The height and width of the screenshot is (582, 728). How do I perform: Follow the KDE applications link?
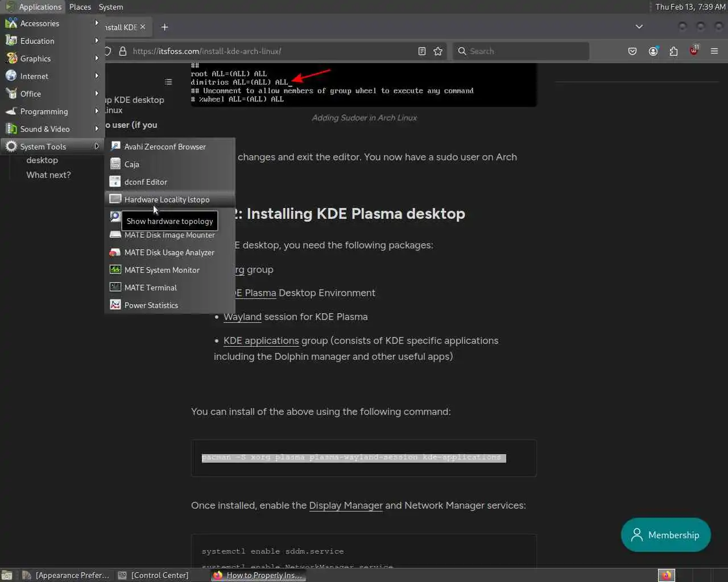261,340
